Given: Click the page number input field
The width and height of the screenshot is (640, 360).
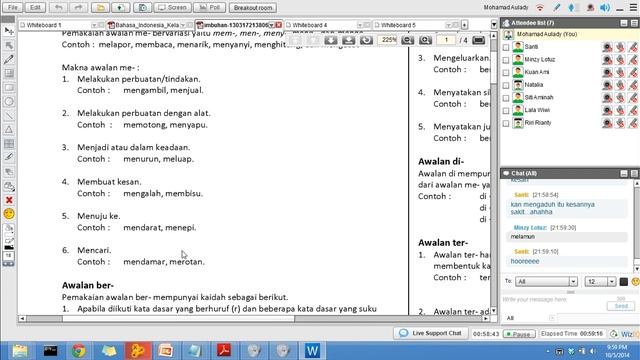Looking at the screenshot, I should point(446,40).
